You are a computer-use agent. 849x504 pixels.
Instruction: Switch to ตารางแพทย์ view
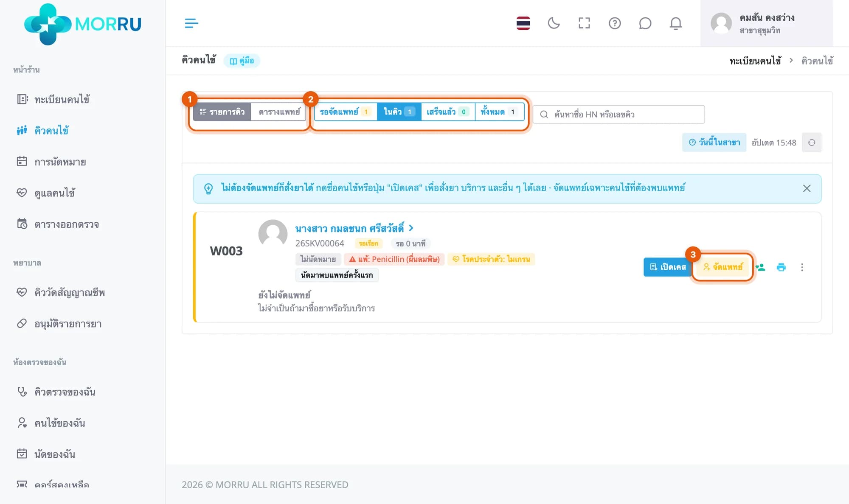pyautogui.click(x=279, y=112)
